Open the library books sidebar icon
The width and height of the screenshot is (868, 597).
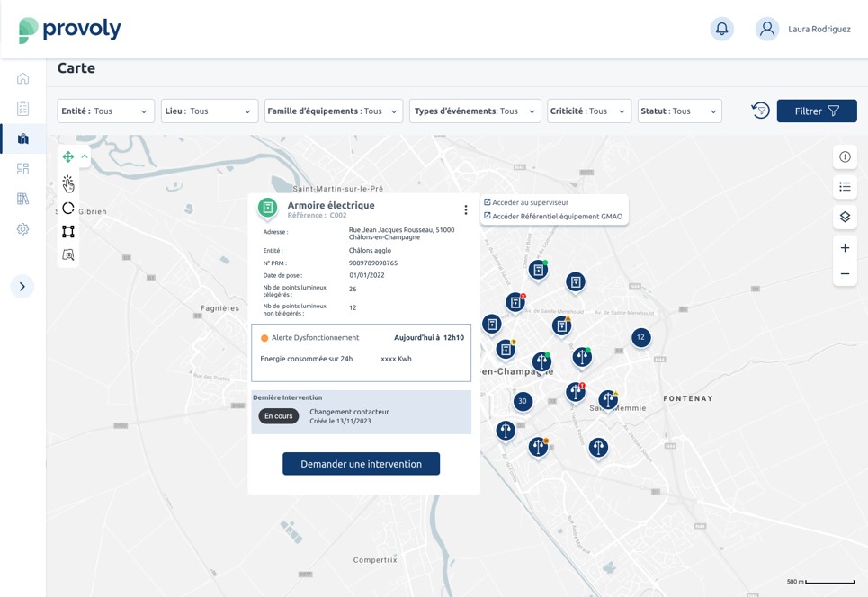click(22, 199)
